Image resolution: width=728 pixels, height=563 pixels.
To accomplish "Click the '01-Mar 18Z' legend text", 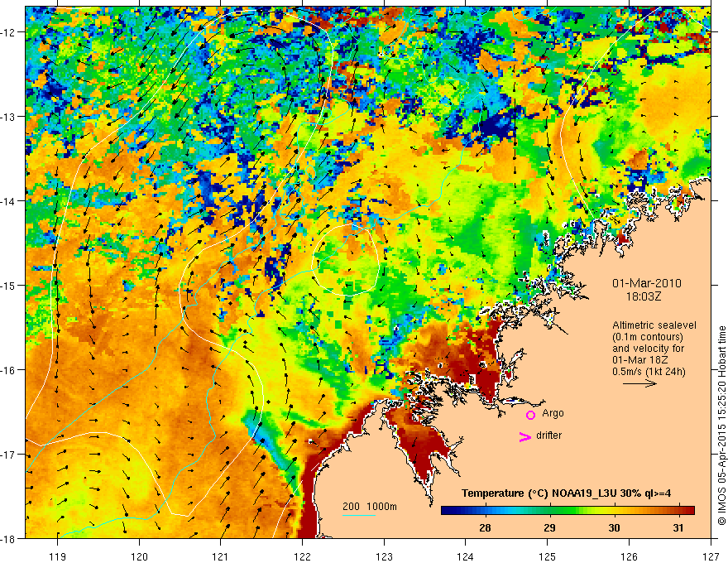I will pos(639,360).
